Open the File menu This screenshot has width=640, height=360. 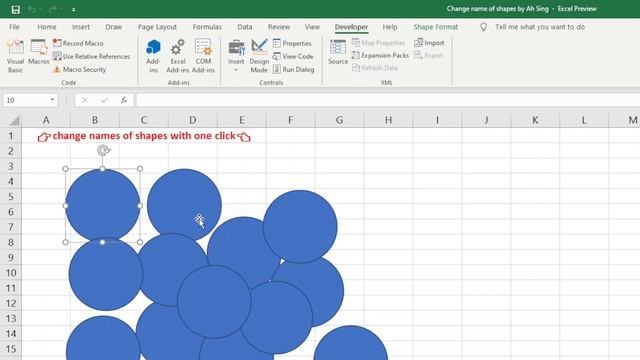(x=14, y=27)
